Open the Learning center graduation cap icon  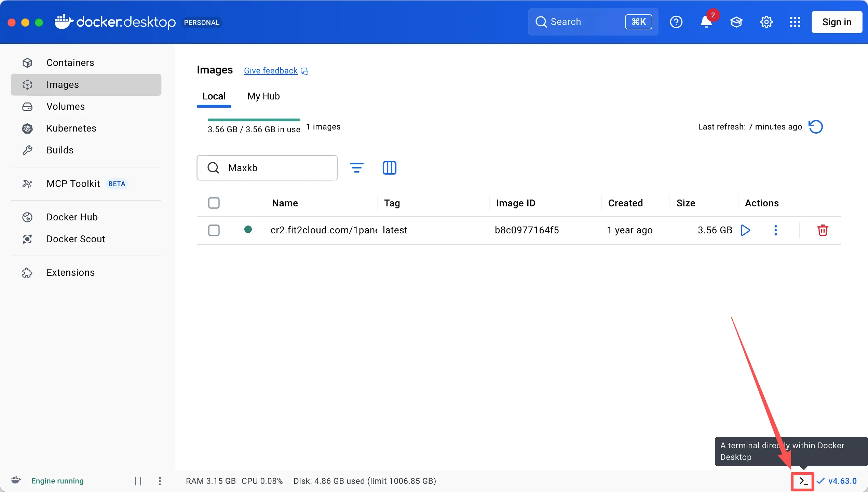click(736, 22)
